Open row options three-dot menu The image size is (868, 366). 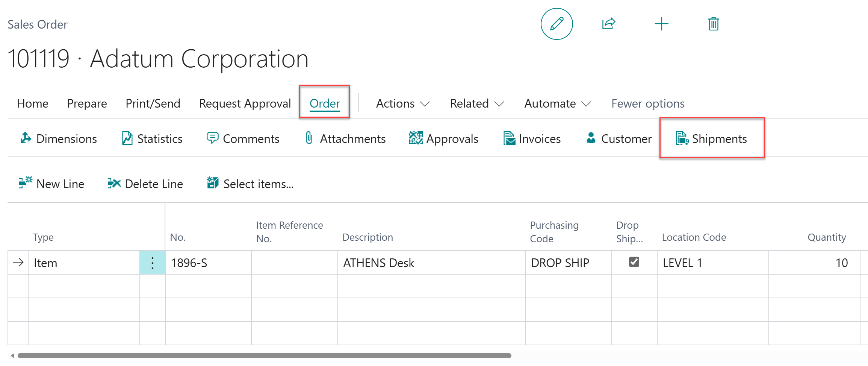153,263
